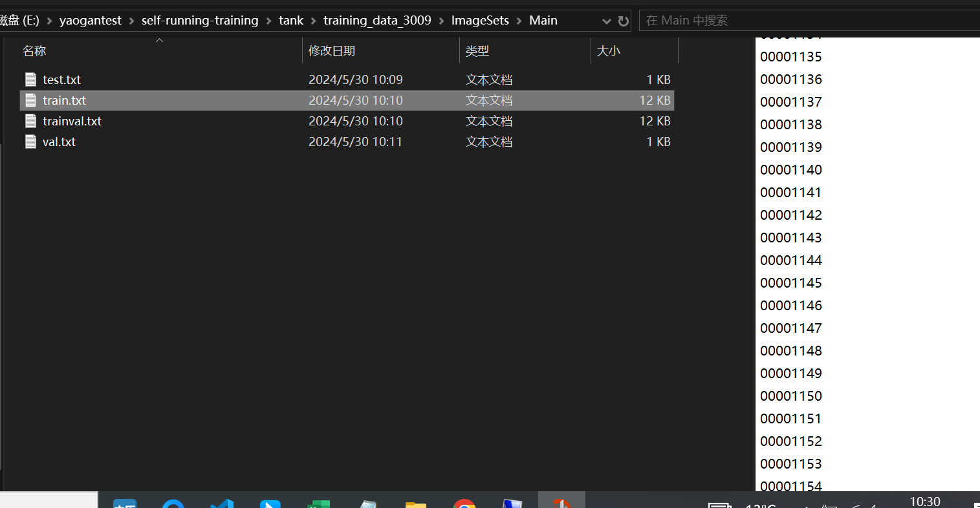Image resolution: width=980 pixels, height=508 pixels.
Task: Focus the 在 Main 中搜索 search box
Action: click(809, 21)
